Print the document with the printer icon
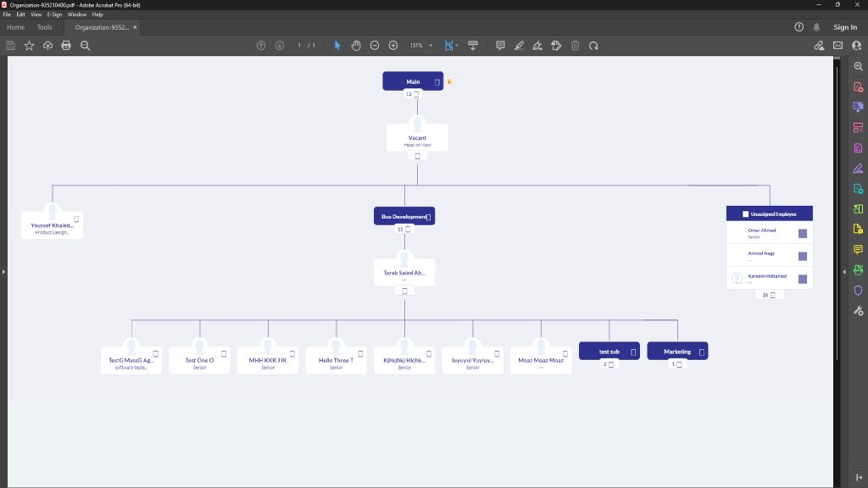 [66, 46]
